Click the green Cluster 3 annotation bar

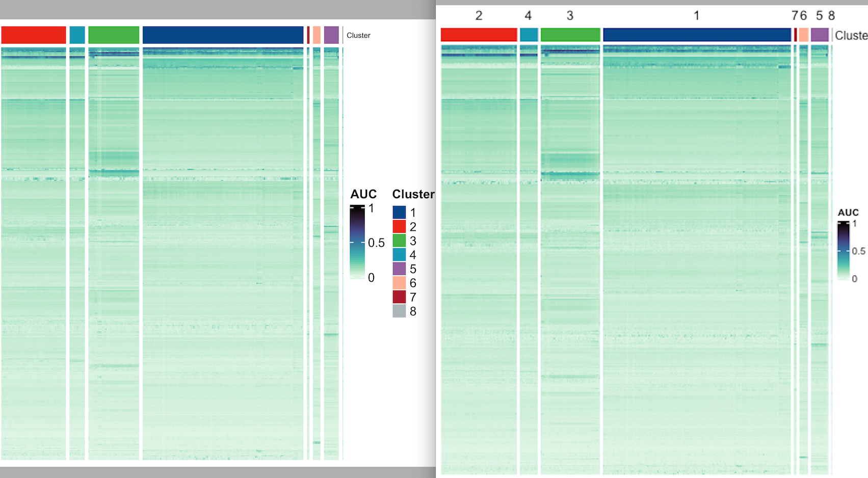pos(113,35)
